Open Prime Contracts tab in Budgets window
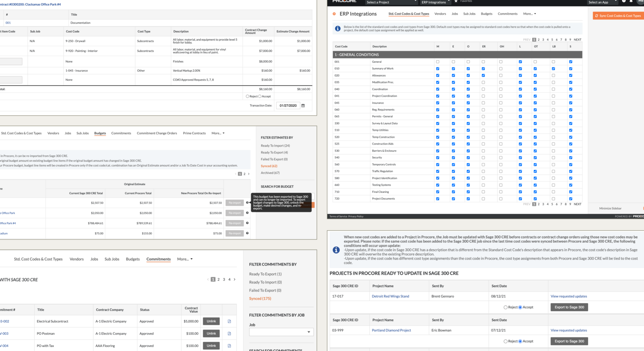This screenshot has width=644, height=351. coord(194,133)
